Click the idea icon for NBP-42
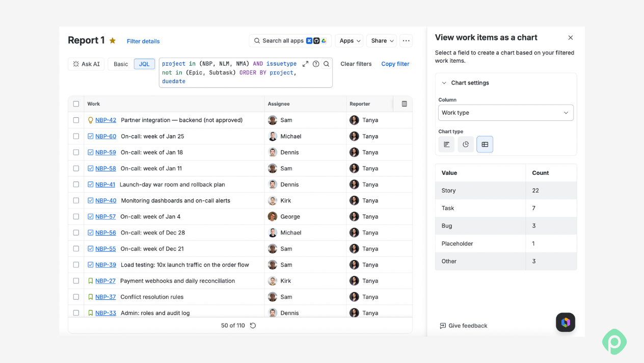 91,120
